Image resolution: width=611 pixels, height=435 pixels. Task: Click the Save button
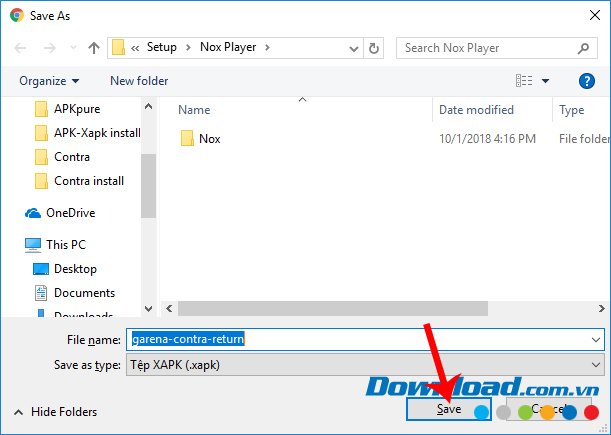click(449, 409)
